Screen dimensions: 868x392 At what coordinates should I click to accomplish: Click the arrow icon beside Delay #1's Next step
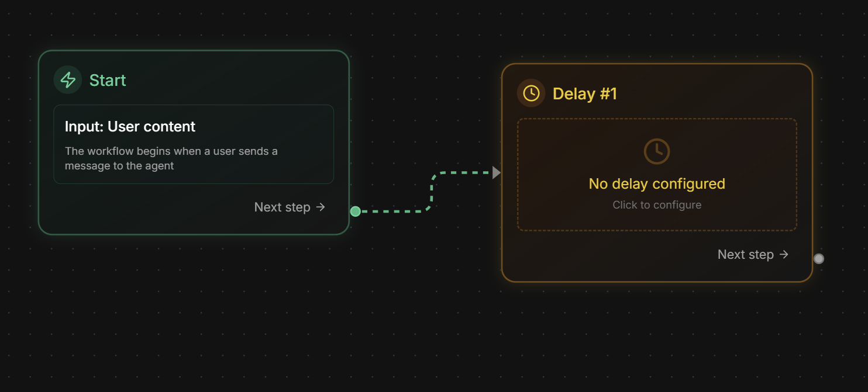(783, 254)
